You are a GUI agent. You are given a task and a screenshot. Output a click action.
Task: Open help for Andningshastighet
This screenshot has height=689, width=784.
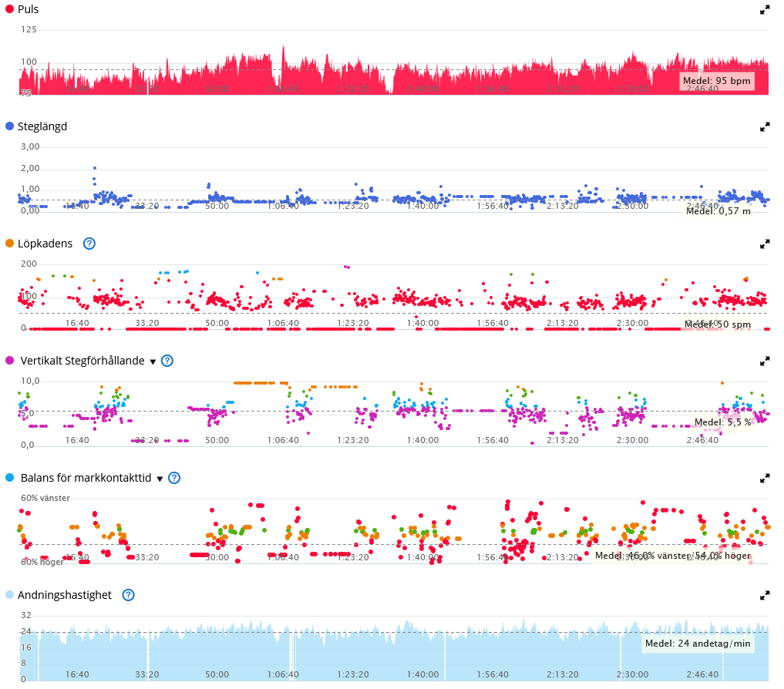click(129, 595)
